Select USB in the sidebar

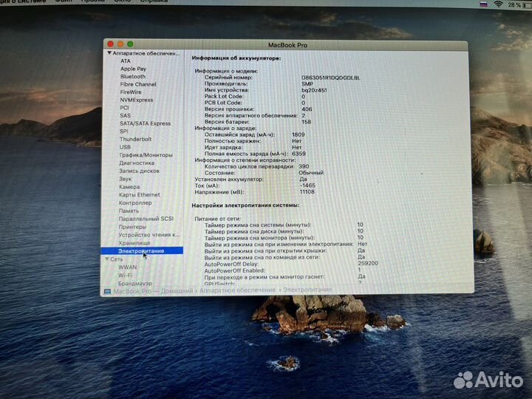[x=125, y=147]
